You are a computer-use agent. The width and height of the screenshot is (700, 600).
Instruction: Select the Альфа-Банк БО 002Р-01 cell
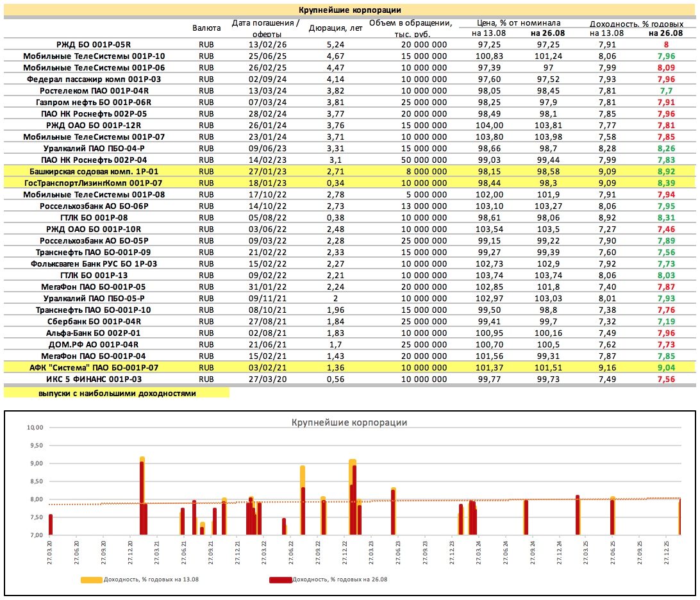click(x=94, y=333)
